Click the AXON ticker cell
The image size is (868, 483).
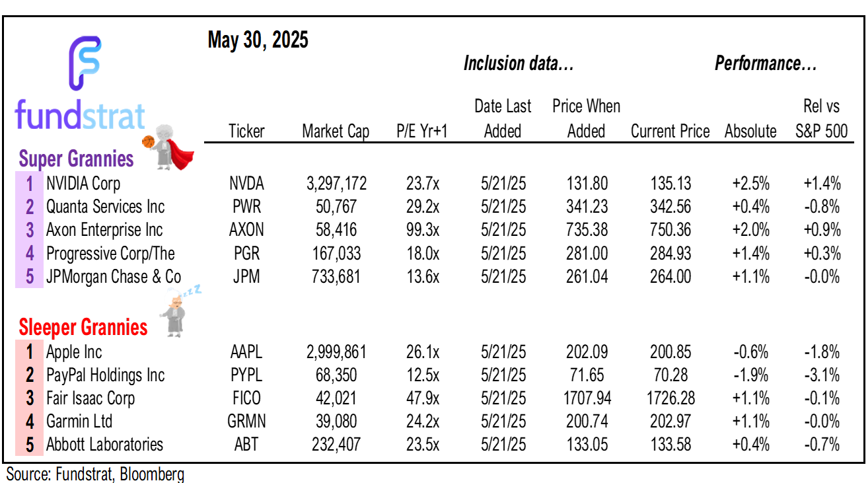246,230
